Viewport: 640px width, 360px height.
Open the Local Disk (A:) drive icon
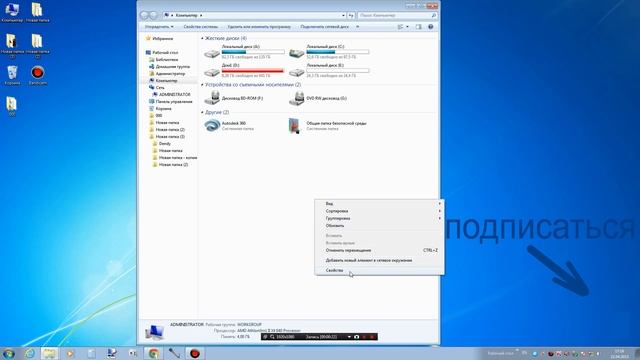tap(212, 53)
